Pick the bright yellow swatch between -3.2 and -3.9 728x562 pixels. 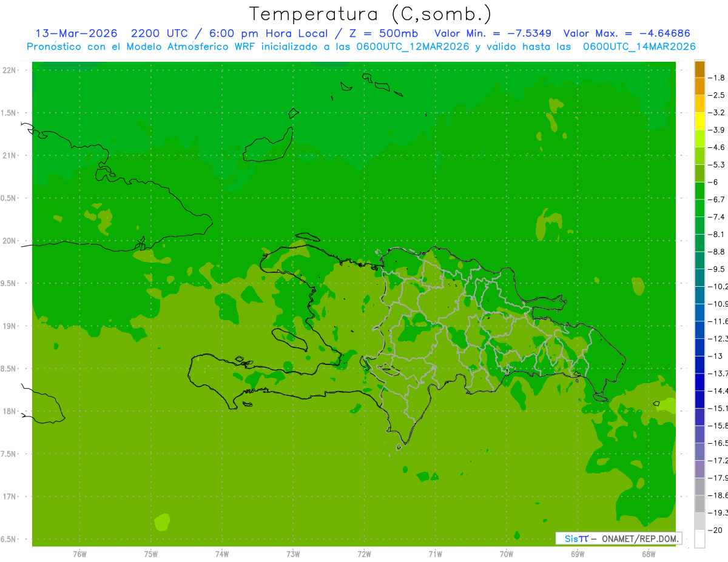point(699,121)
